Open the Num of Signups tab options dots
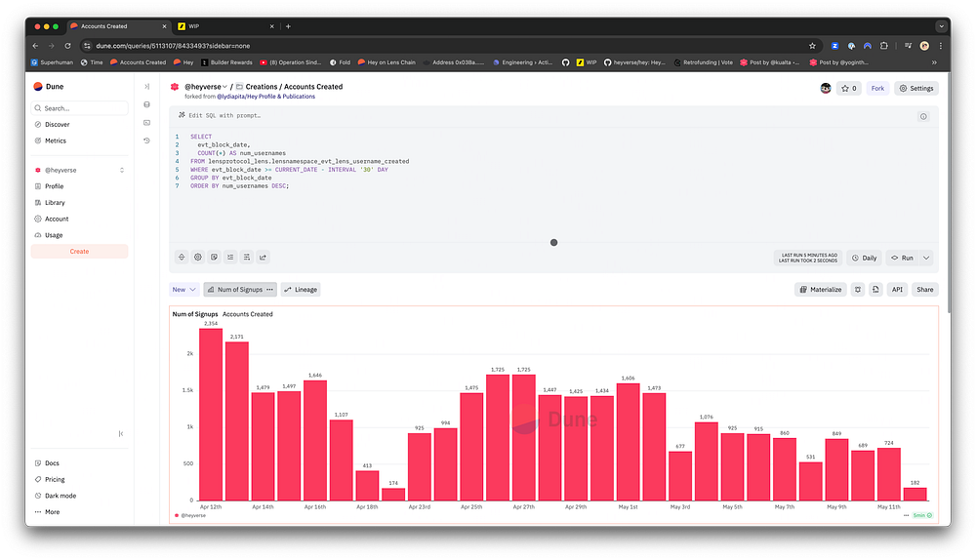 [269, 290]
